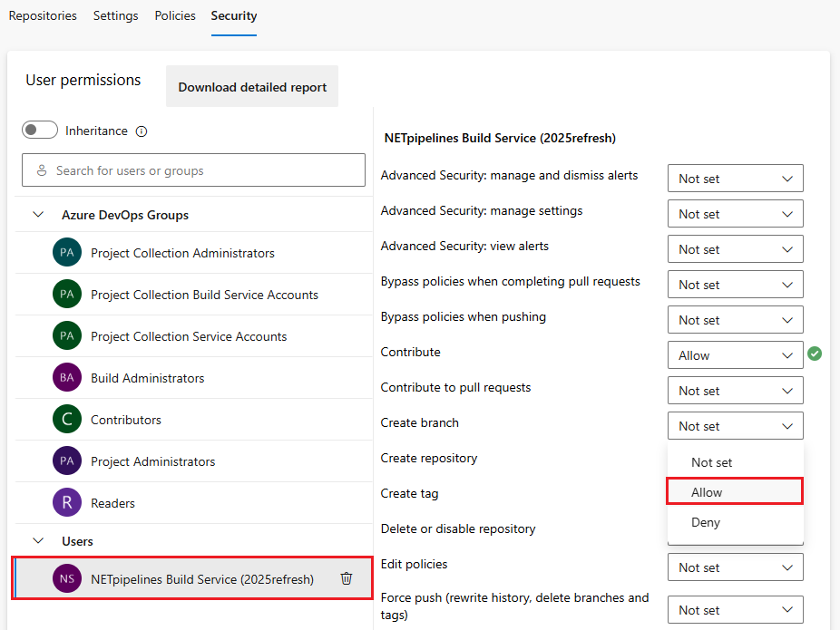Click Download detailed report button
840x630 pixels.
252,87
